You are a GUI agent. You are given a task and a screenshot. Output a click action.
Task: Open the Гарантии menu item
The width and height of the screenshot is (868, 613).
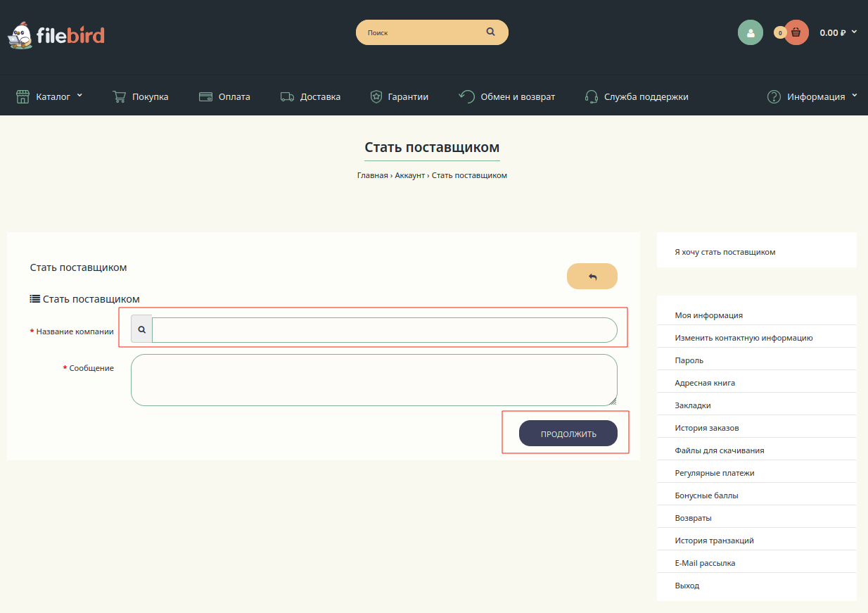pyautogui.click(x=400, y=97)
